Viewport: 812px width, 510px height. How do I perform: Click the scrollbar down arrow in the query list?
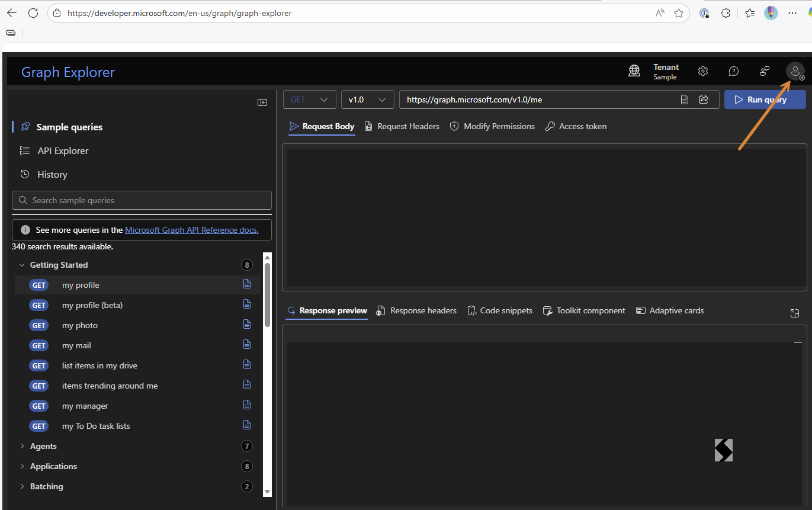(x=267, y=492)
